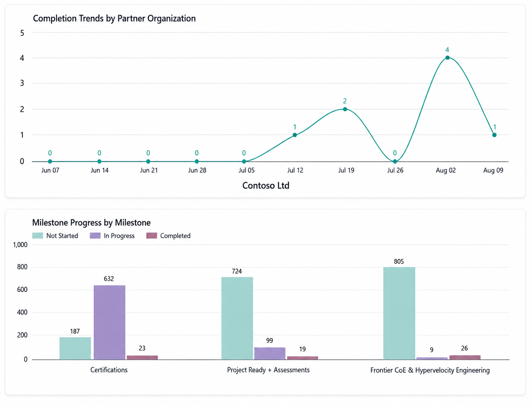
Task: Click the Certifications Completed bar (23)
Action: click(142, 357)
